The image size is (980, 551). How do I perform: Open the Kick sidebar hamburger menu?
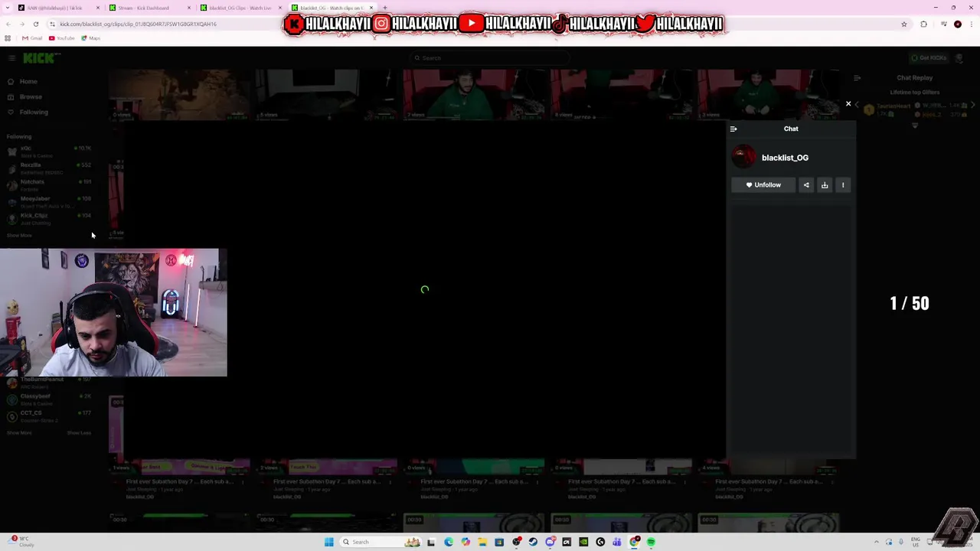pos(11,58)
